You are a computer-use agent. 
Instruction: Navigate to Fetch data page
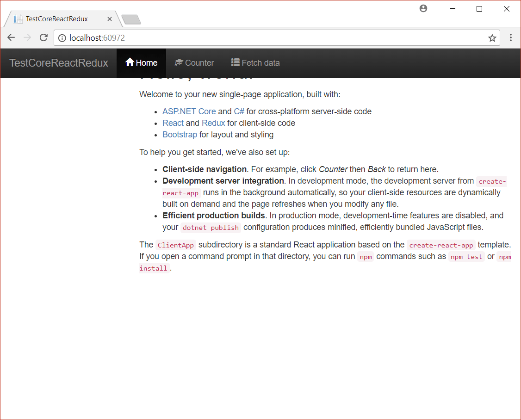click(x=255, y=63)
